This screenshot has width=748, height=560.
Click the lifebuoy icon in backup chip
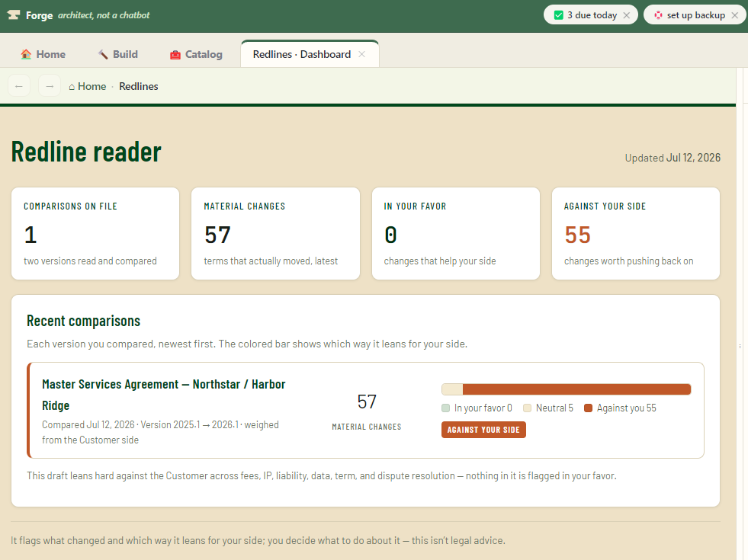(658, 15)
